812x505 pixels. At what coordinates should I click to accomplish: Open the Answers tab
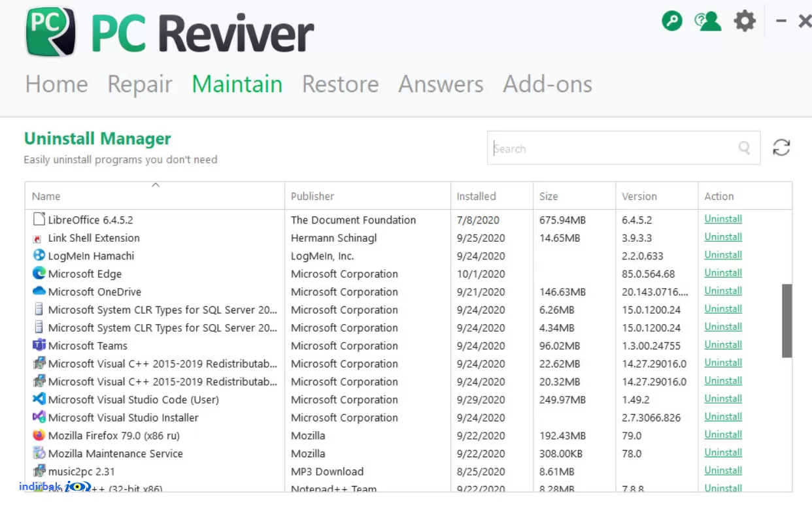tap(441, 84)
